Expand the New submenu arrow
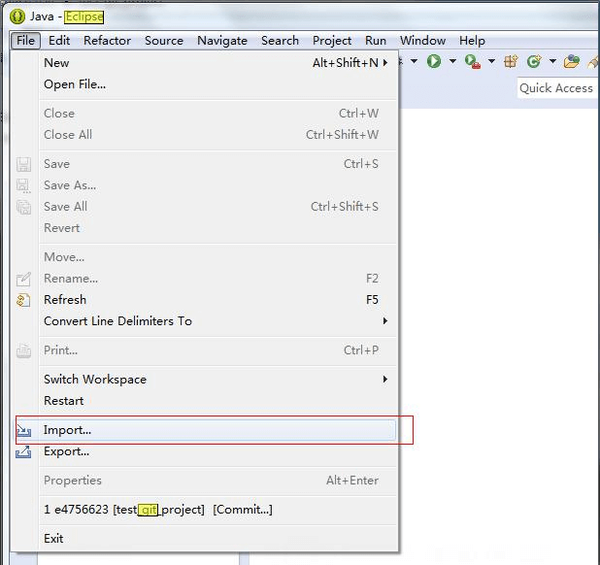 385,62
